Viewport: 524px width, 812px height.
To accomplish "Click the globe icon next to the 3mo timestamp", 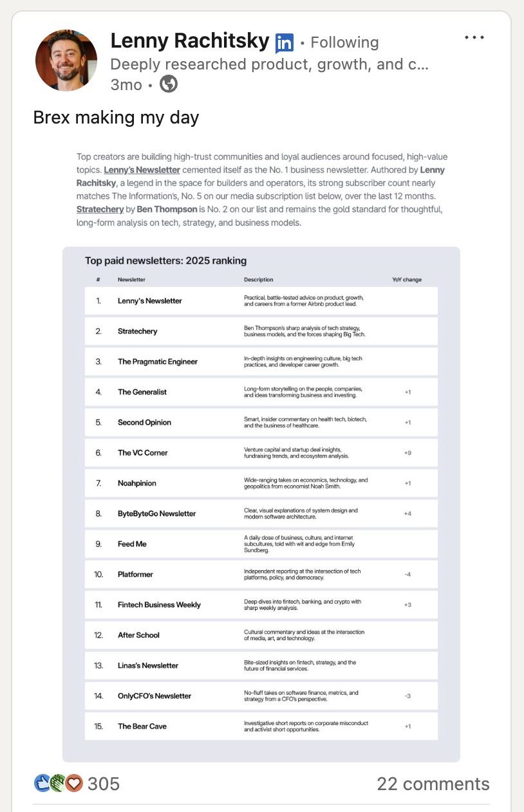I will pos(168,84).
